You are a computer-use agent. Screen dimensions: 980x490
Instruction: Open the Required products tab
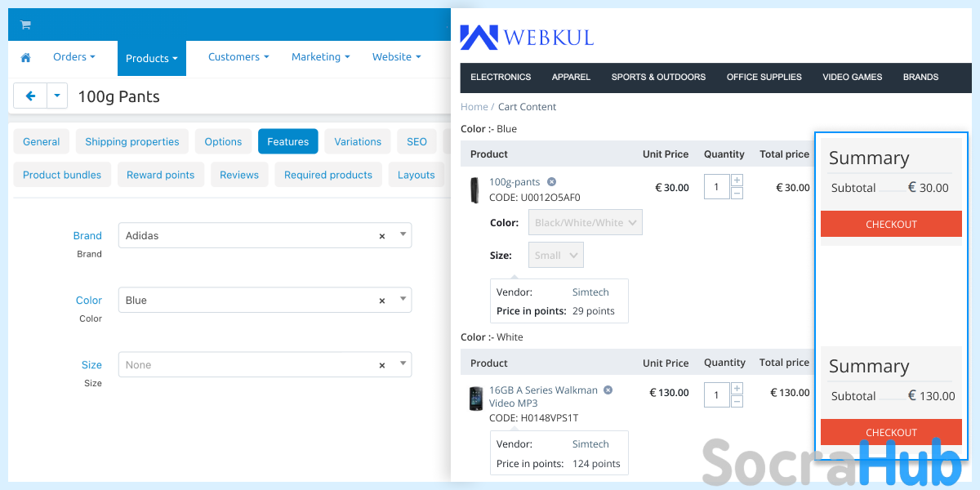[x=328, y=175]
